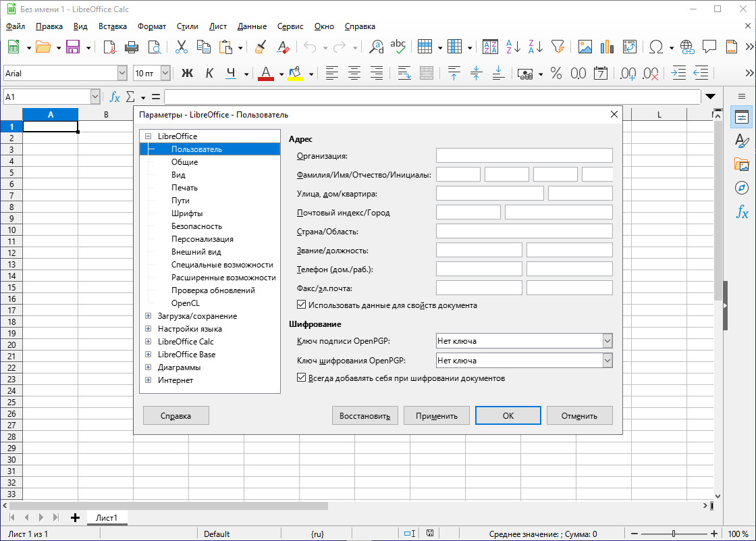The image size is (756, 541).
Task: Open the Сервис menu
Action: (290, 26)
